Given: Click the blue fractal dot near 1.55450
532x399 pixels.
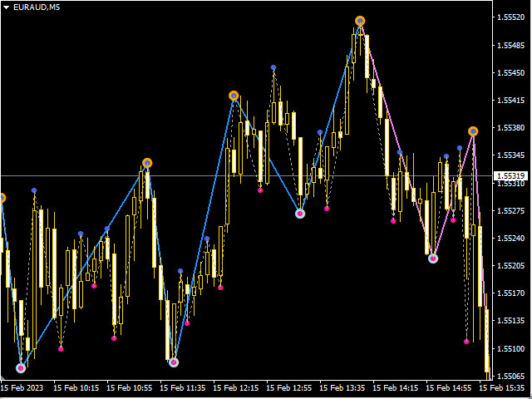Looking at the screenshot, I should pyautogui.click(x=273, y=67).
